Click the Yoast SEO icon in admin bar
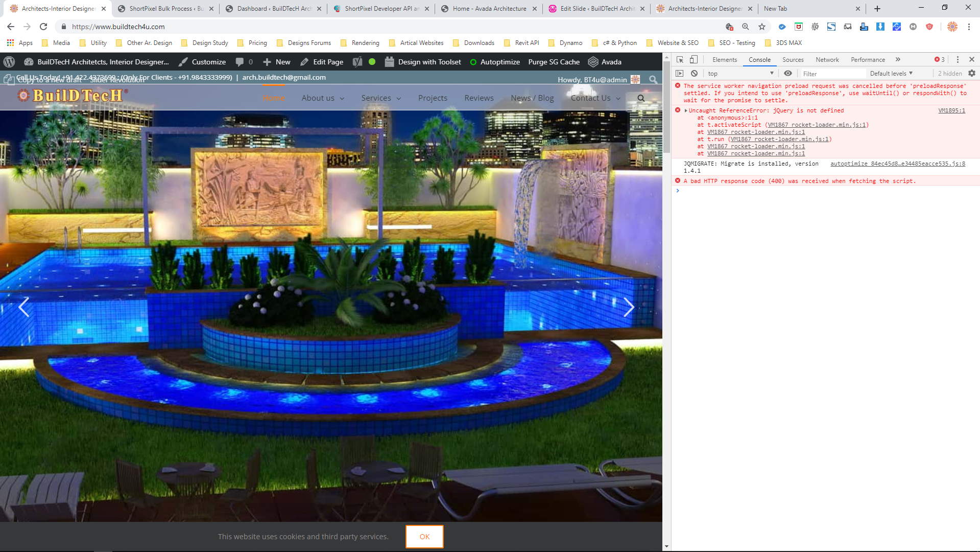This screenshot has width=980, height=552. pos(357,62)
